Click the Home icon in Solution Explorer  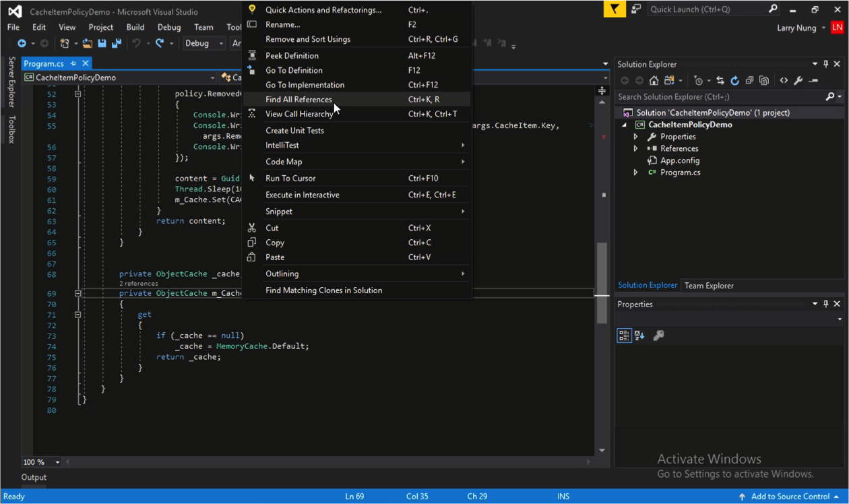click(654, 81)
